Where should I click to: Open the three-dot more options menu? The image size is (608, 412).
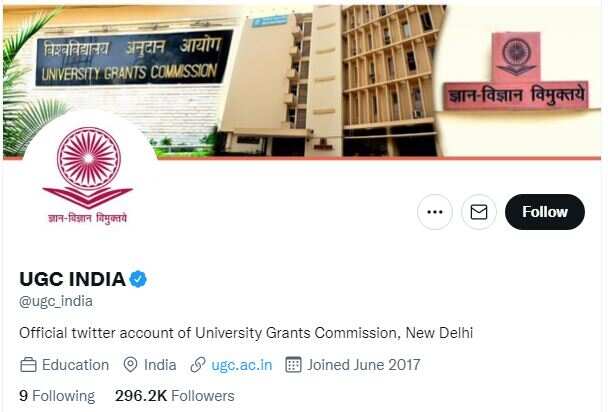coord(435,212)
